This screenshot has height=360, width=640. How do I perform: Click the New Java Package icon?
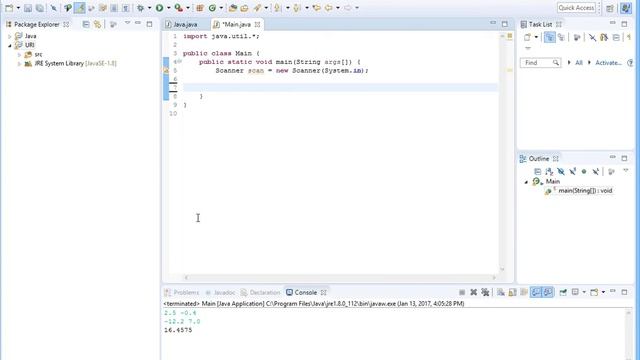tap(200, 8)
